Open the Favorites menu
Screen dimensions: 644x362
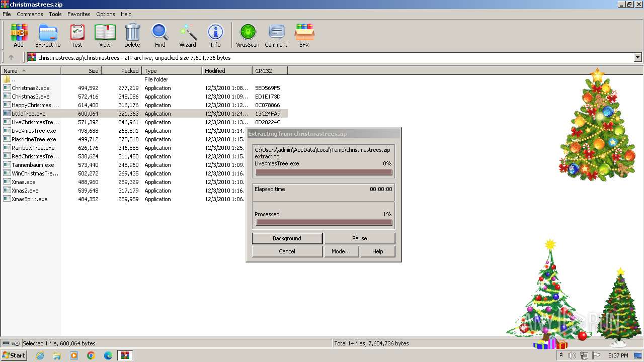[79, 14]
